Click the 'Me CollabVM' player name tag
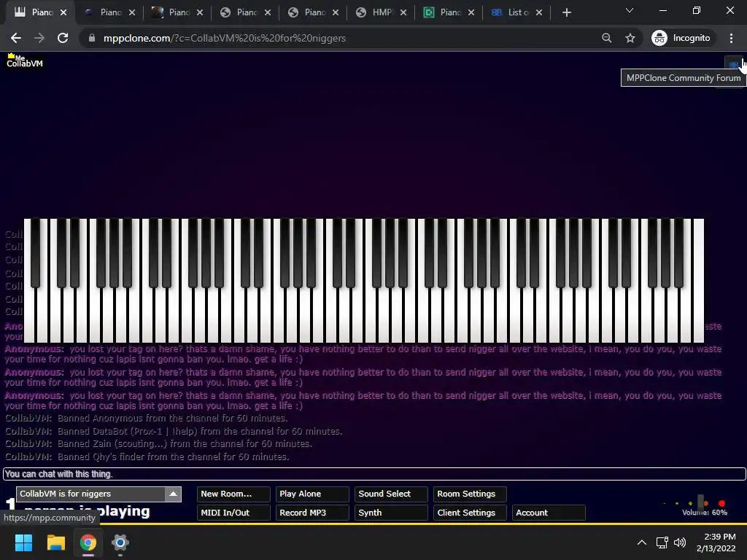 pyautogui.click(x=25, y=61)
